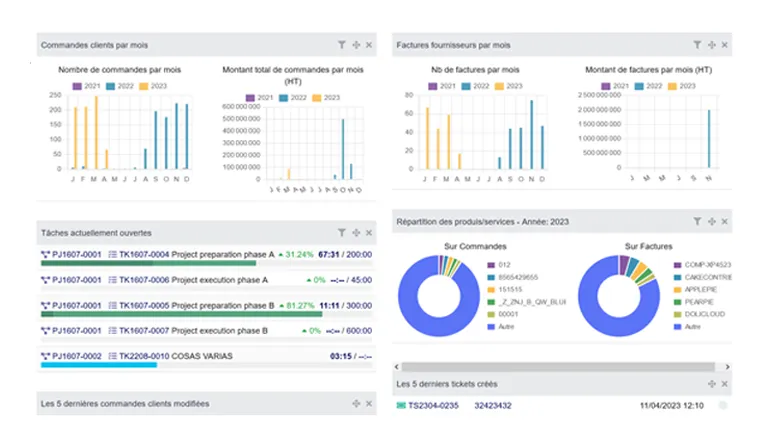This screenshot has height=440, width=770.
Task: Click move handle on Factures fournisseurs par mois widget
Action: coord(711,45)
